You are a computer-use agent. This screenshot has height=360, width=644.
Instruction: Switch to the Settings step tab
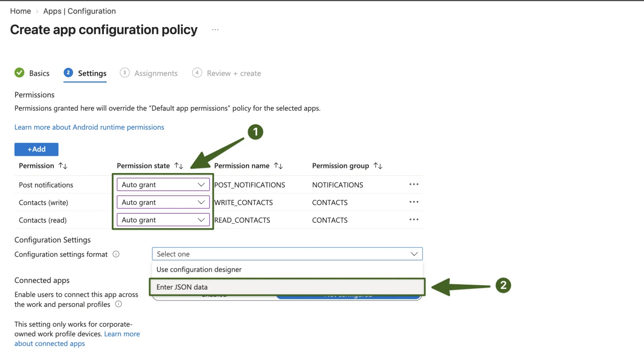point(85,73)
